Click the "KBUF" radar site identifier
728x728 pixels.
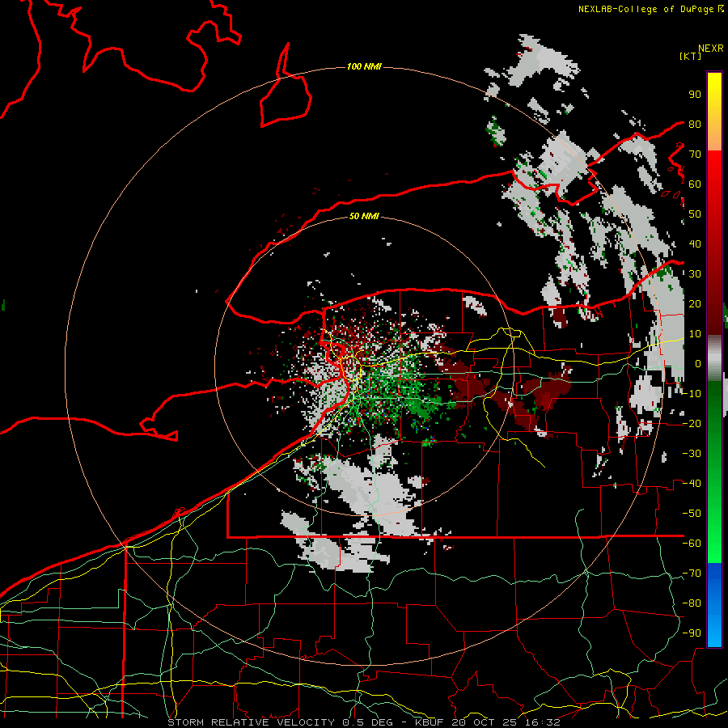[429, 722]
